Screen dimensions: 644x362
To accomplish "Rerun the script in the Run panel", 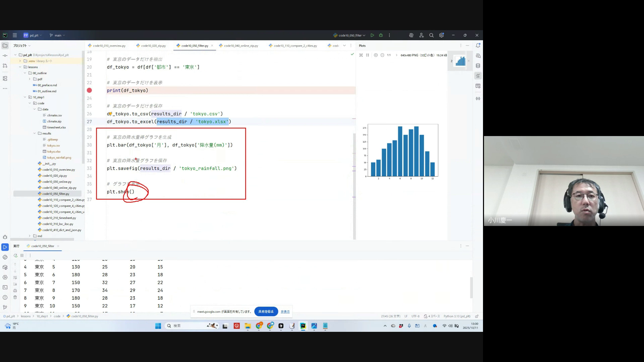I will (15, 255).
